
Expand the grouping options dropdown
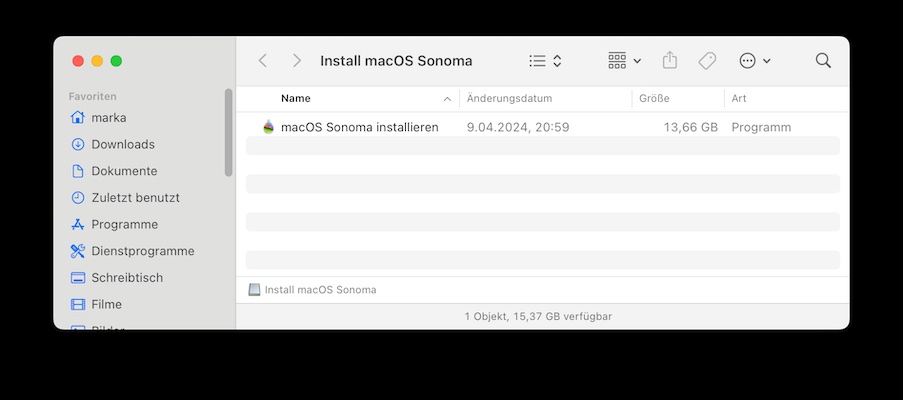pos(624,61)
